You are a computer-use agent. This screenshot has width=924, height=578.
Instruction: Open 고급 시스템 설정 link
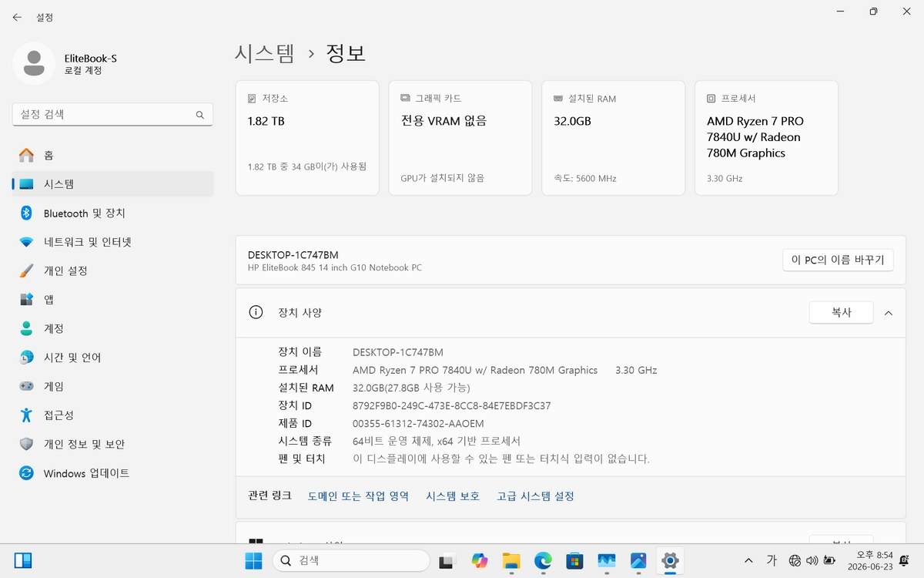536,496
